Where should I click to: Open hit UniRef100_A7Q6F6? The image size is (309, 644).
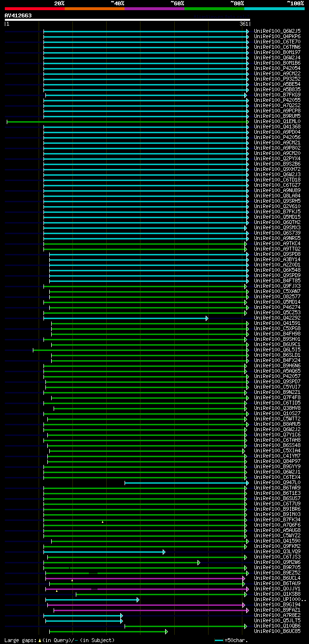pos(278,525)
